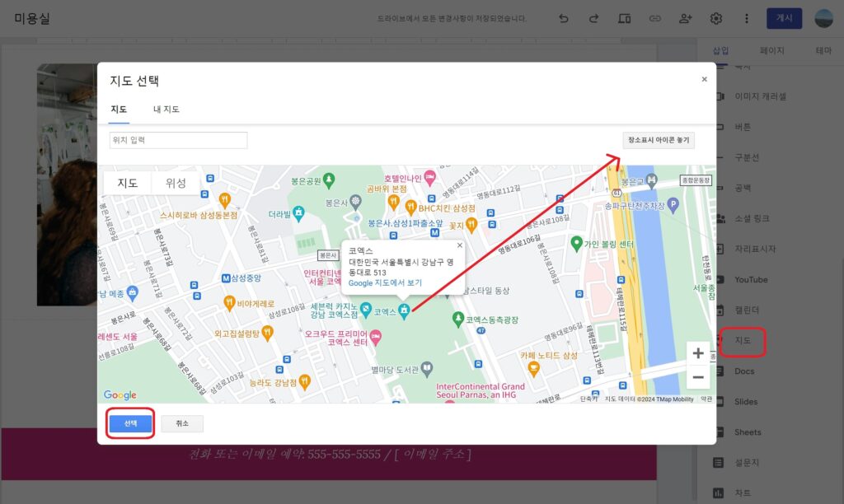This screenshot has height=504, width=844.
Task: Insert 버튼 from the sidebar
Action: pos(743,127)
